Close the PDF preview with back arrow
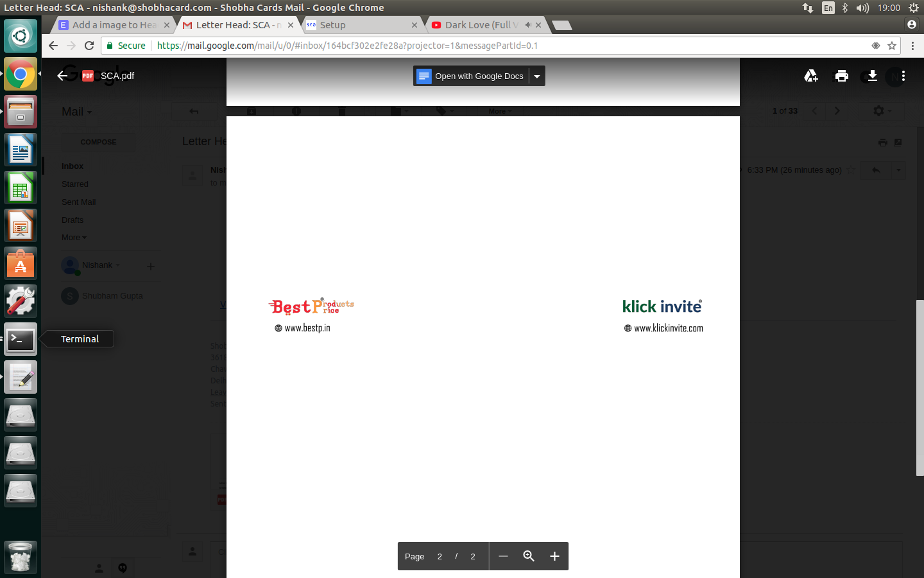 click(62, 76)
